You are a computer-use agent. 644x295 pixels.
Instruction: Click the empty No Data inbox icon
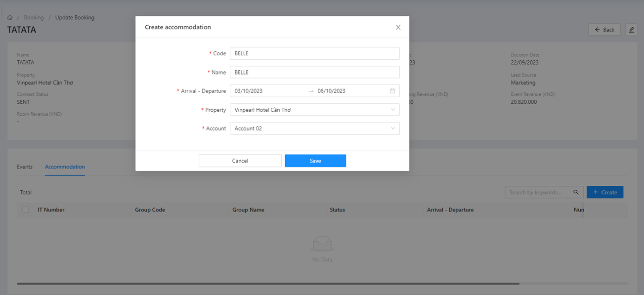(322, 244)
